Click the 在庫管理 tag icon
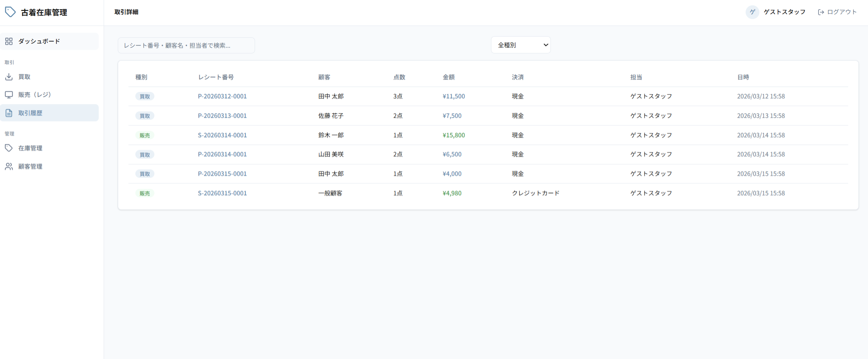The width and height of the screenshot is (868, 359). pyautogui.click(x=9, y=148)
